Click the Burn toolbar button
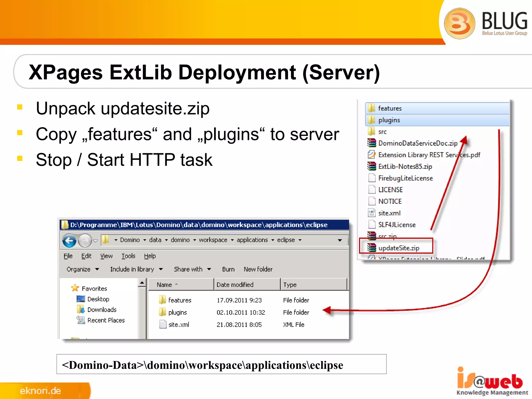532x399 pixels. [x=228, y=269]
